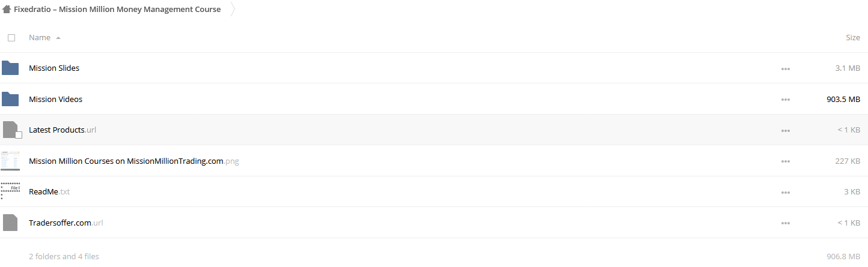Screen dimensions: 868x267
Task: Open the Mission Videos folder icon
Action: [10, 99]
